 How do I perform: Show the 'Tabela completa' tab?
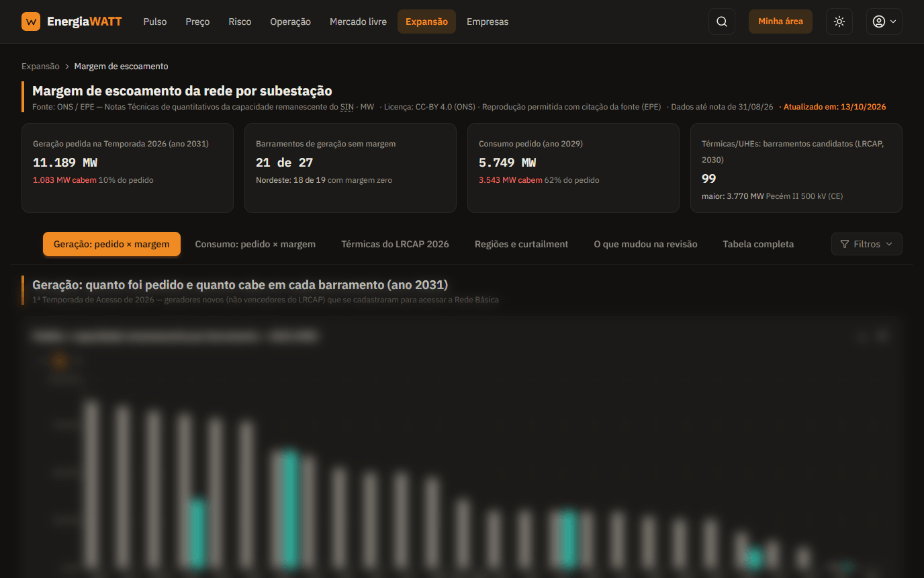(758, 244)
